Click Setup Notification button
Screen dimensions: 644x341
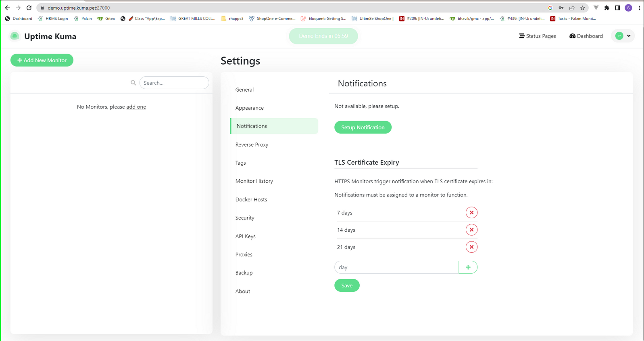(x=363, y=127)
